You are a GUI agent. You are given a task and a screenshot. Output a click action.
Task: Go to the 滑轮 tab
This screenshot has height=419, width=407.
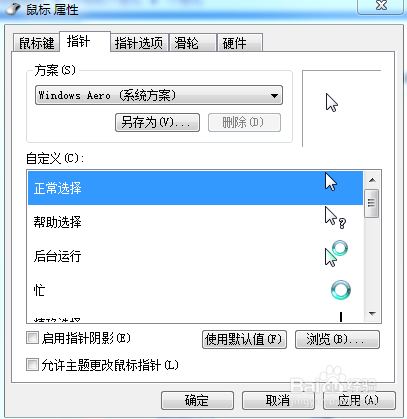tap(193, 43)
